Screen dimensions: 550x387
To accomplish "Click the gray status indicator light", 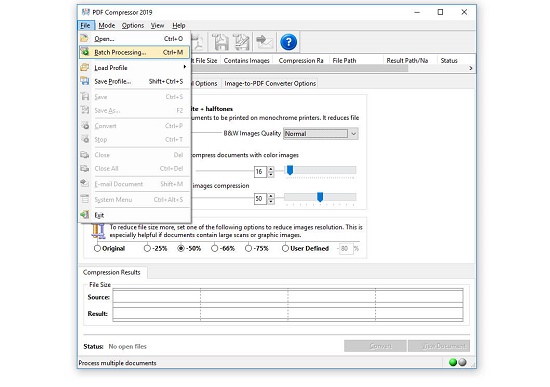I will (x=463, y=362).
